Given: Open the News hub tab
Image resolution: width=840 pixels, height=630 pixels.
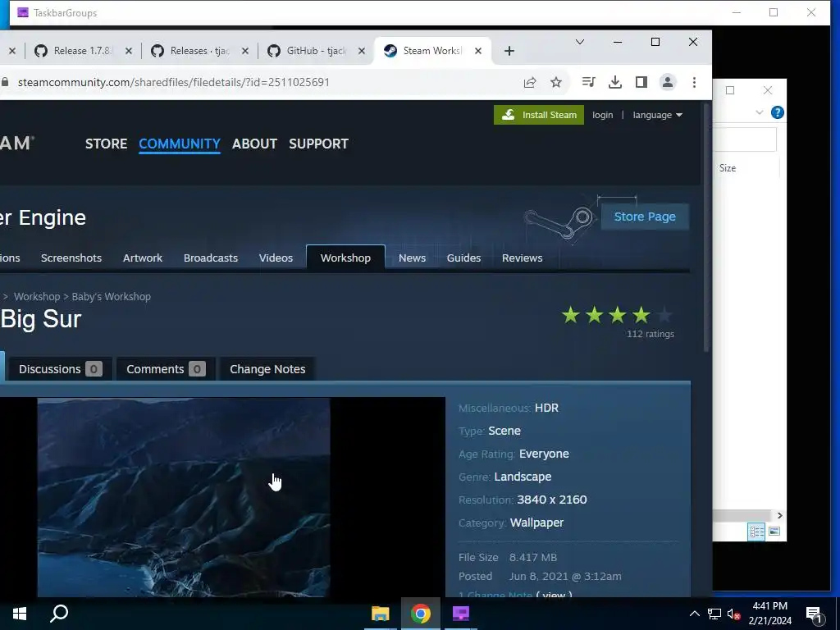Looking at the screenshot, I should point(412,258).
